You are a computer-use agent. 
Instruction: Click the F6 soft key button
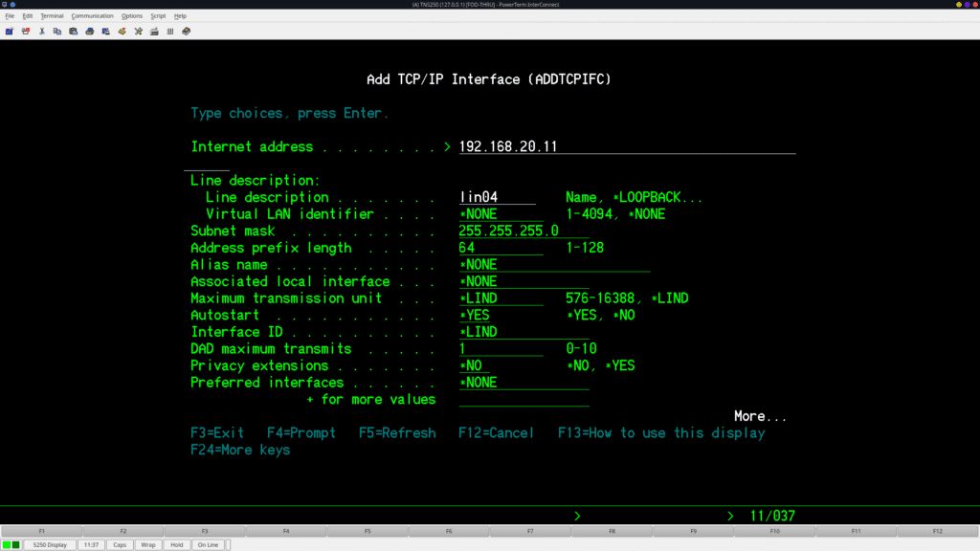click(449, 531)
